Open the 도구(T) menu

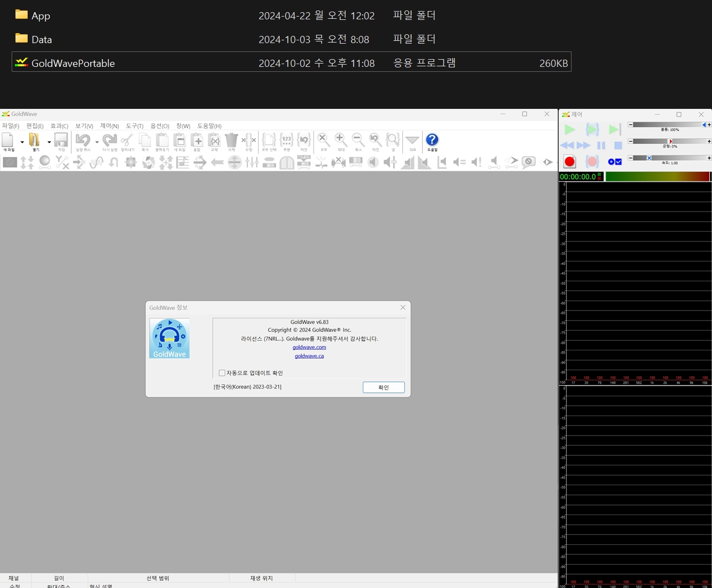click(134, 126)
